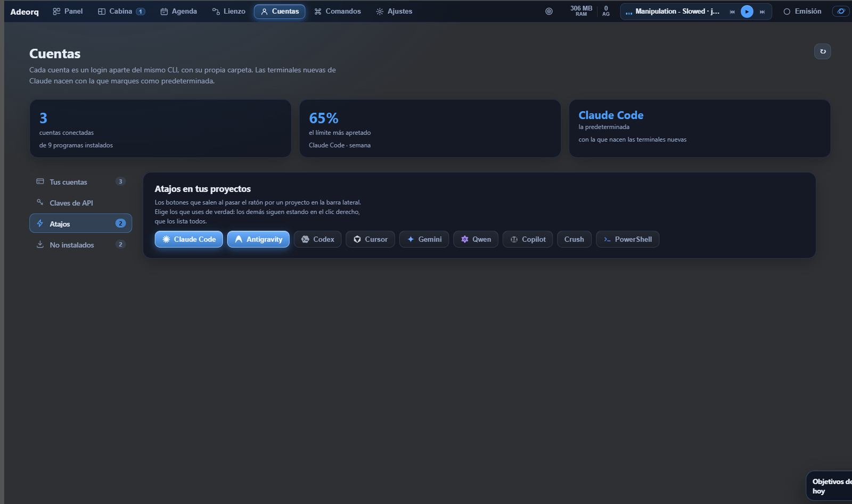This screenshot has height=504, width=852.
Task: Enable the Gemini shortcut chip
Action: pyautogui.click(x=424, y=239)
